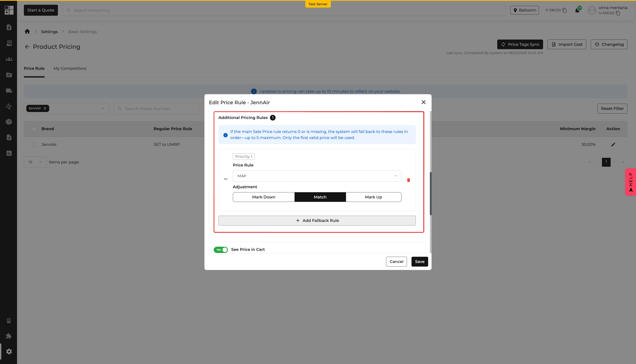
Task: Click the previous page pagination arrow
Action: (598, 162)
